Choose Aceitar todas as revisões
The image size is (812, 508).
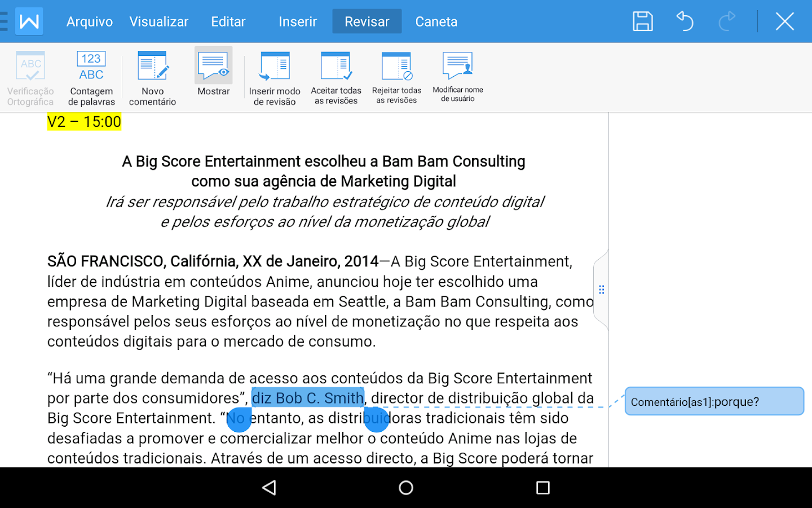click(x=336, y=78)
